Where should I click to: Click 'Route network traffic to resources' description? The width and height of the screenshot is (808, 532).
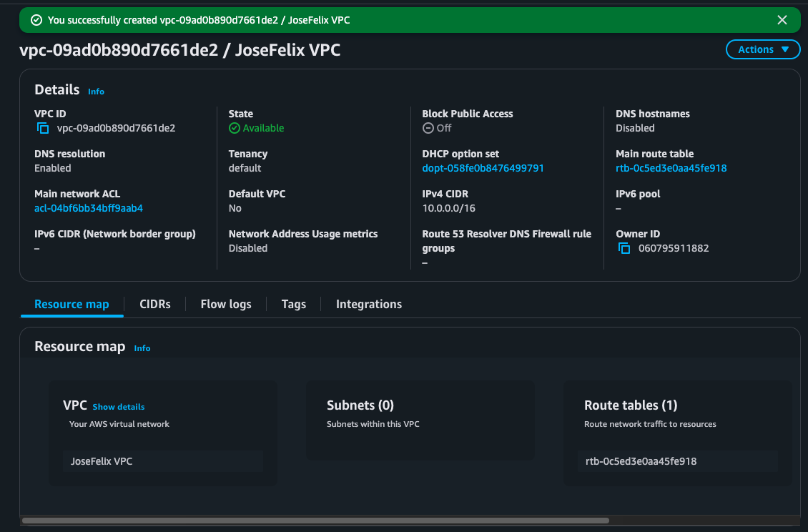pos(650,424)
